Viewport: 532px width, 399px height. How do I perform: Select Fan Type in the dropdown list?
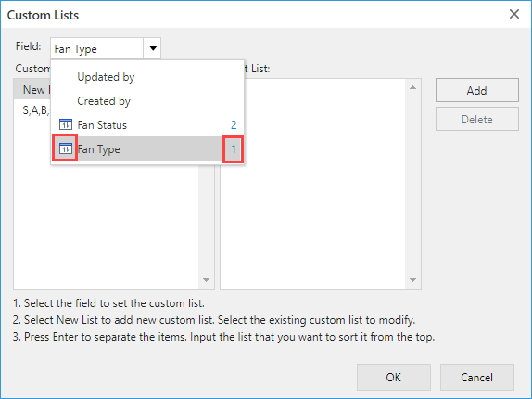[x=147, y=149]
